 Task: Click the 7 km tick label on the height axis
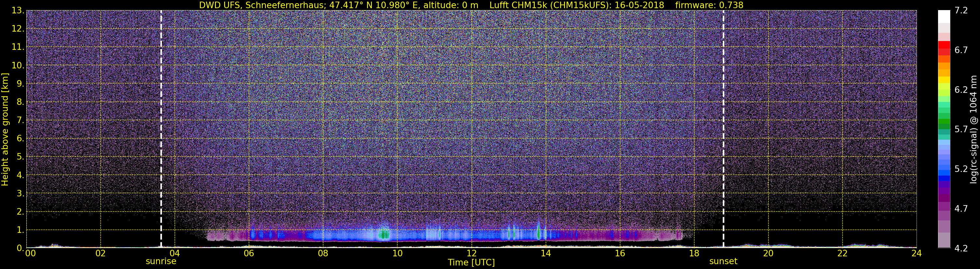coord(20,120)
